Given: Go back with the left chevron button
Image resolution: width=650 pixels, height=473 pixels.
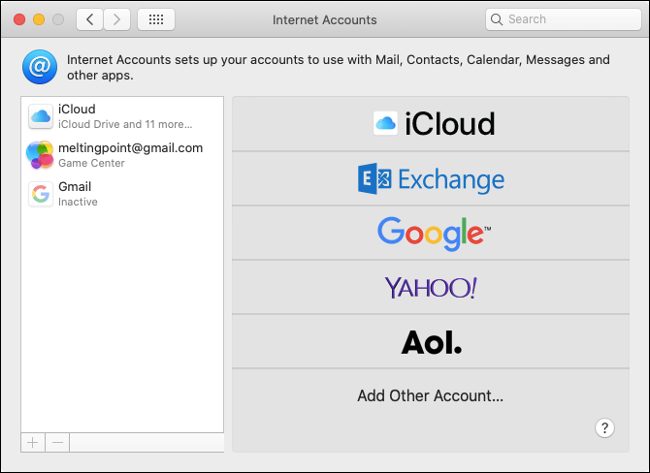Looking at the screenshot, I should 90,19.
